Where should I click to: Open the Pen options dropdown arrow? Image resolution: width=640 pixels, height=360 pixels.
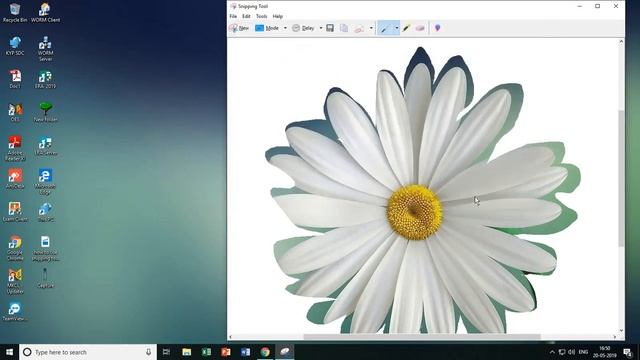(396, 28)
